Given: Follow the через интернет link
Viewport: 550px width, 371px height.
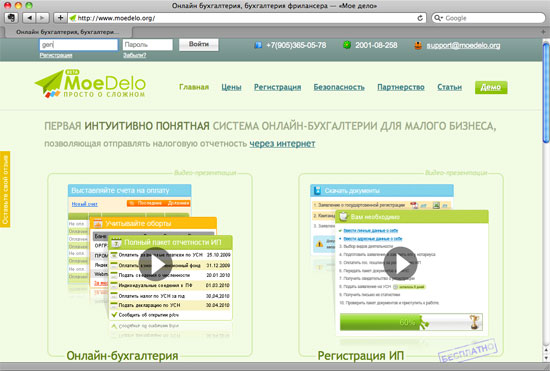Looking at the screenshot, I should 282,144.
